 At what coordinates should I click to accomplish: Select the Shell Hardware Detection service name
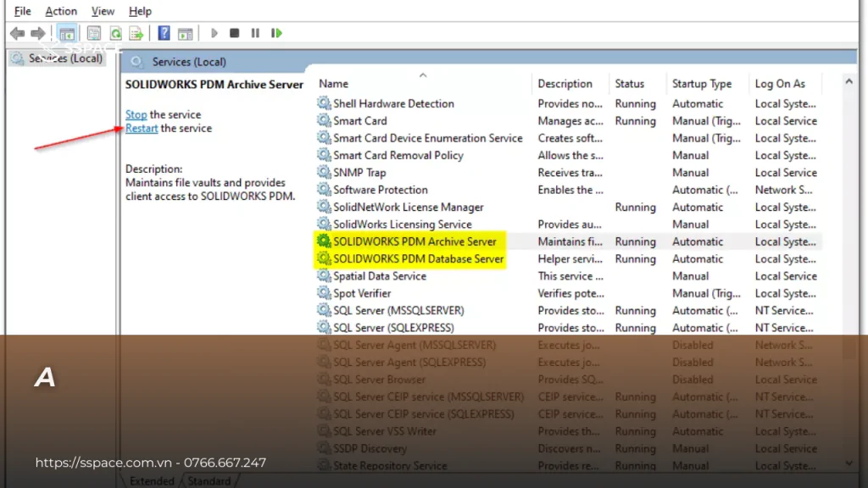pyautogui.click(x=393, y=103)
